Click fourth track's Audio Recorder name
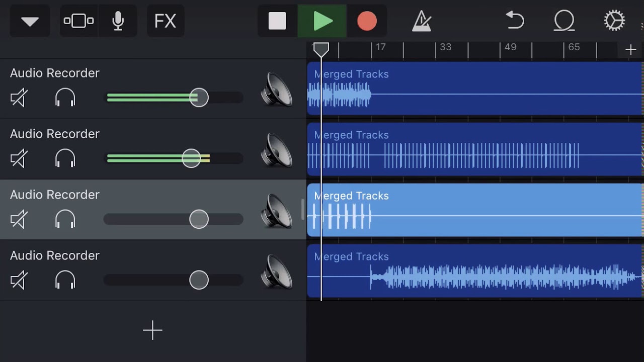This screenshot has height=362, width=644. coord(55,255)
